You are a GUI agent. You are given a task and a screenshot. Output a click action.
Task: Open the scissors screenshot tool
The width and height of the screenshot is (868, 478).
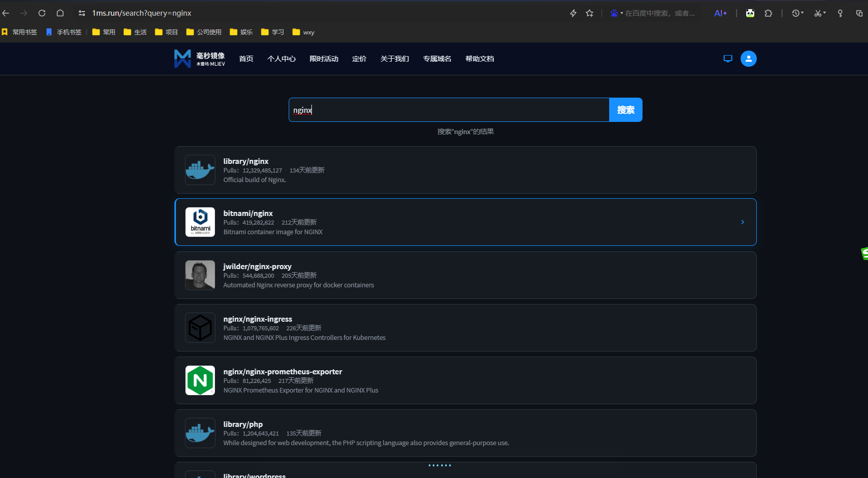click(x=817, y=13)
